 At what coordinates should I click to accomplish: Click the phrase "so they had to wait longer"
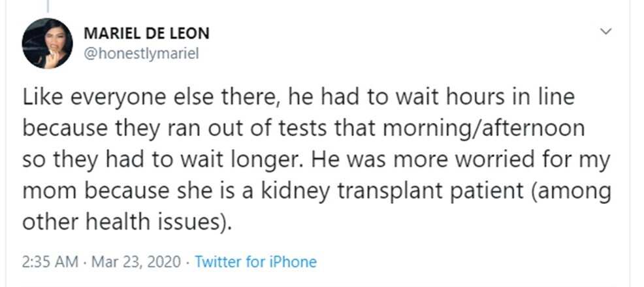[x=165, y=160]
